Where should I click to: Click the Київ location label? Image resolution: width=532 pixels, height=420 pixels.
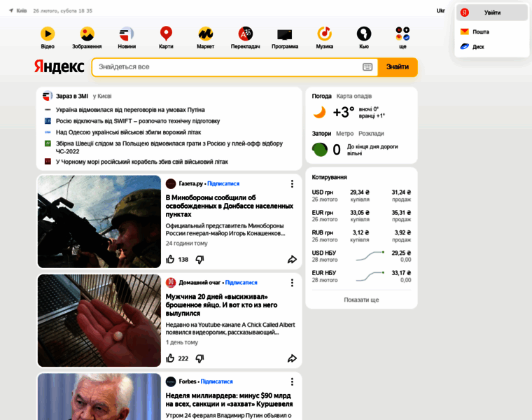[22, 10]
